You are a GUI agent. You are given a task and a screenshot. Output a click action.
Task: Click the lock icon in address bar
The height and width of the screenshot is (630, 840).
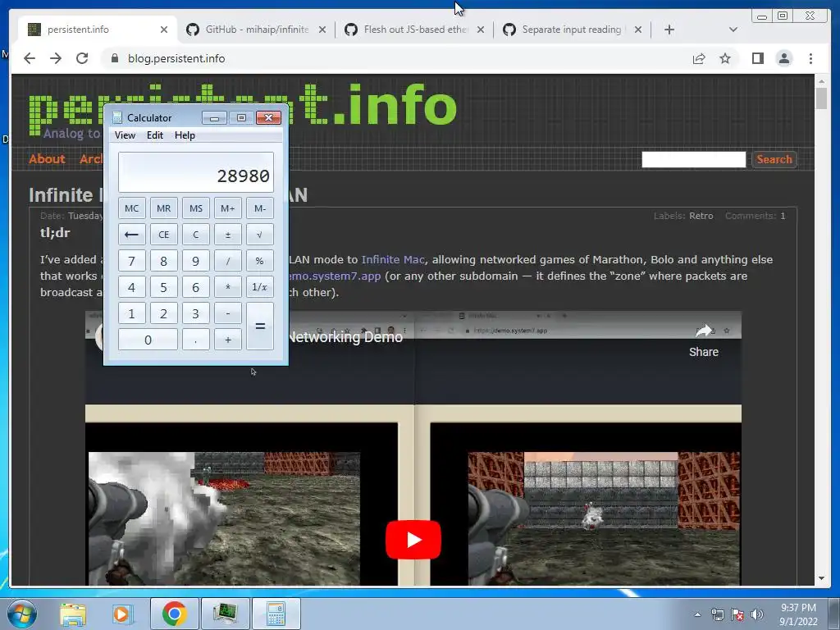click(x=114, y=58)
